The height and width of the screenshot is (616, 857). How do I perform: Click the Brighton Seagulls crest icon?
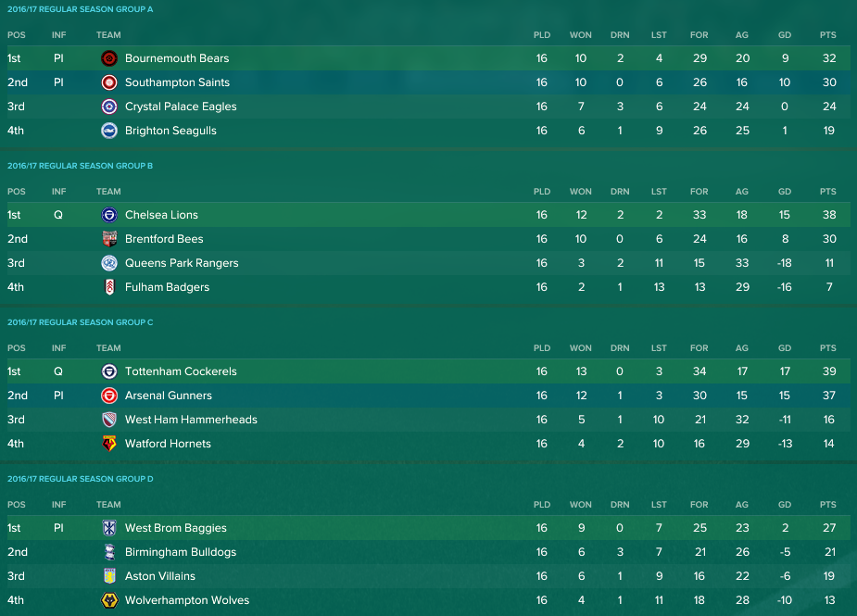[109, 131]
